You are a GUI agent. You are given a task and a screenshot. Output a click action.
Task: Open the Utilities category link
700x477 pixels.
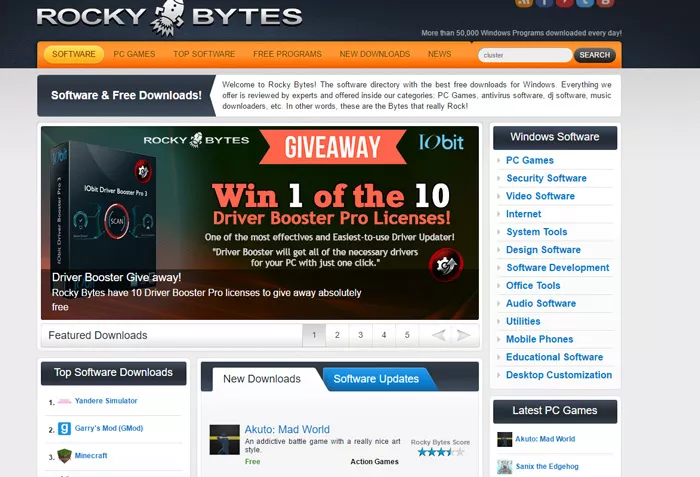point(523,321)
